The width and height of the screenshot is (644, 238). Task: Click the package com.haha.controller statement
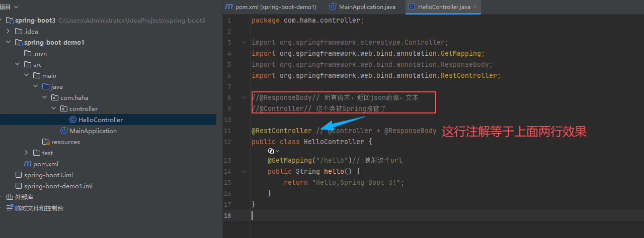[x=307, y=20]
